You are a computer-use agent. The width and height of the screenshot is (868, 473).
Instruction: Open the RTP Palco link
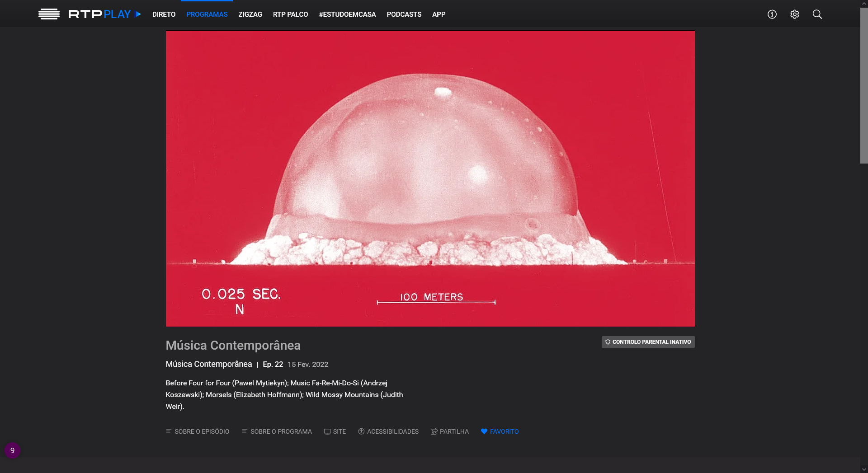click(290, 14)
